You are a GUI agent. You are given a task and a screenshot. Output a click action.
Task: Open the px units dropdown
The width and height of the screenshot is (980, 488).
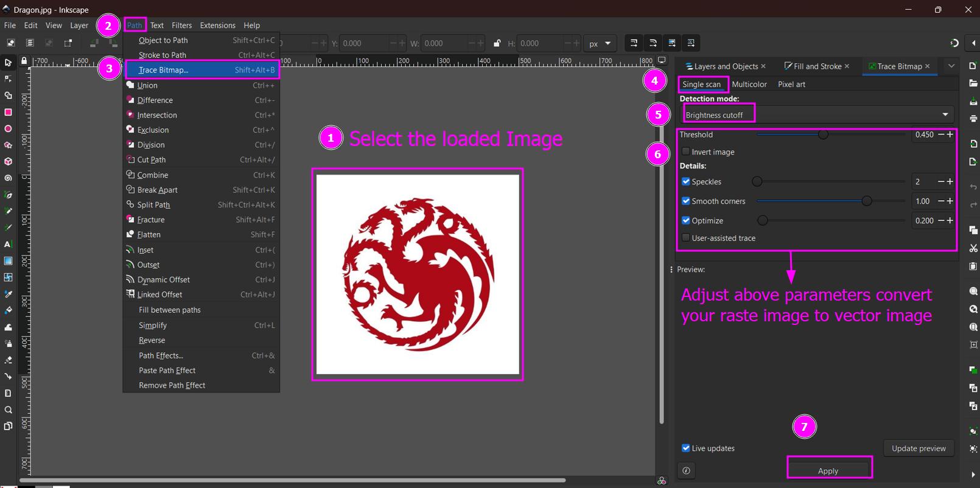(x=600, y=43)
